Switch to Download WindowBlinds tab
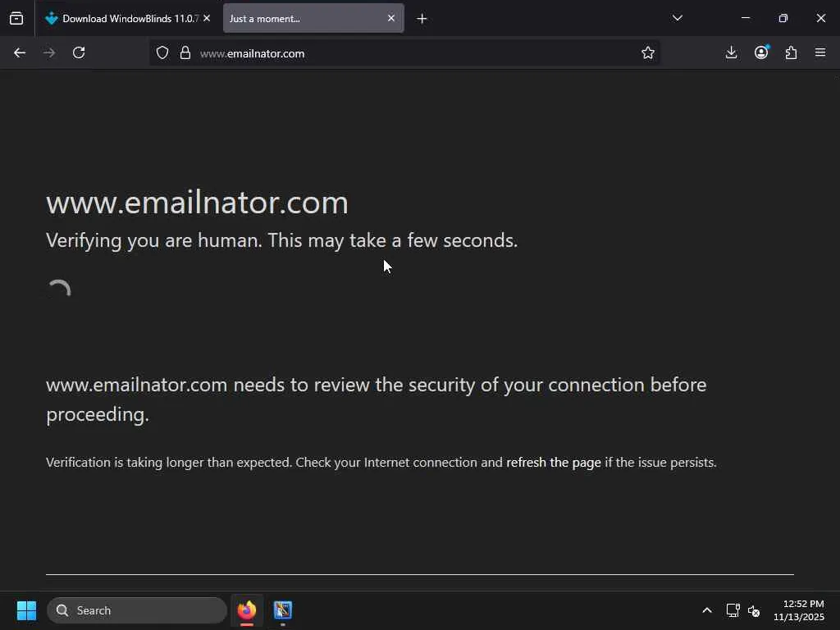Screen dimensions: 840x630 [x=127, y=18]
